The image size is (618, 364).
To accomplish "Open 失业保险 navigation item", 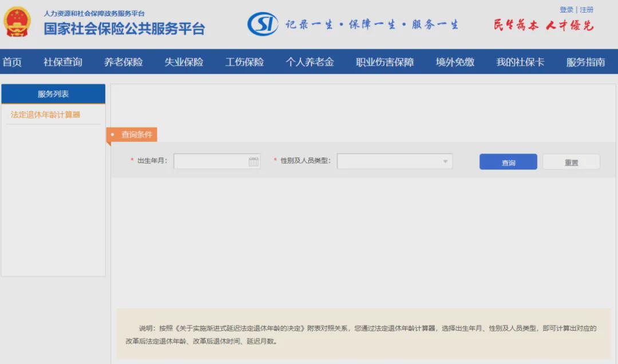I will coord(184,62).
